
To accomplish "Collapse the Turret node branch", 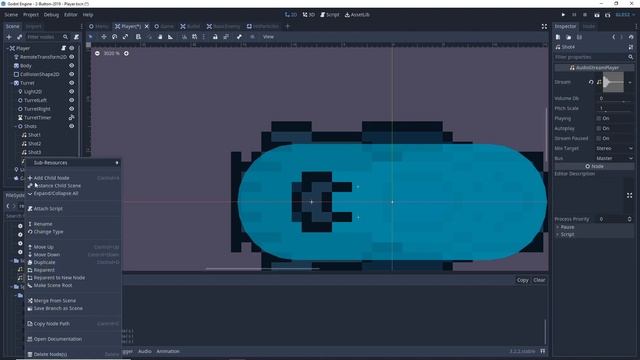I will pos(11,83).
